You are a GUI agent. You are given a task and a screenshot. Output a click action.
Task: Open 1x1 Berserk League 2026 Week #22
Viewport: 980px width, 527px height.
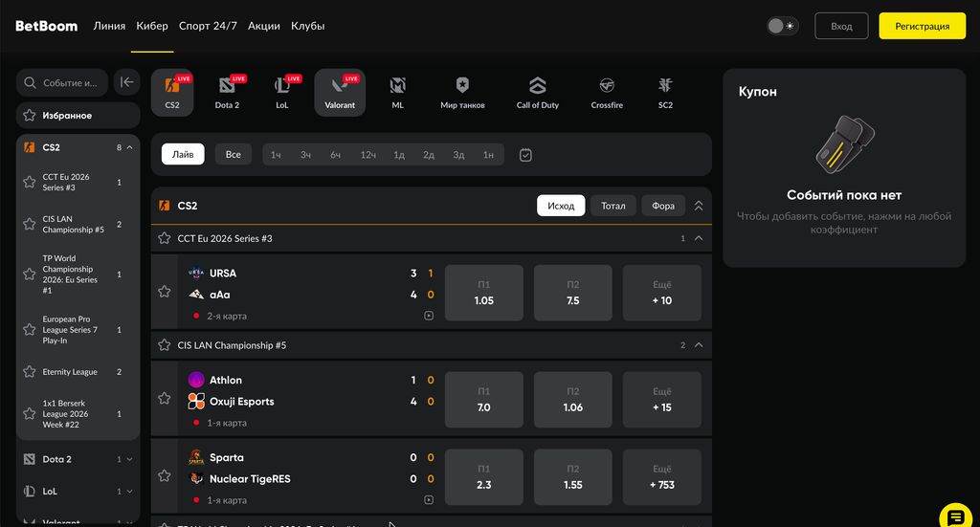pyautogui.click(x=78, y=414)
